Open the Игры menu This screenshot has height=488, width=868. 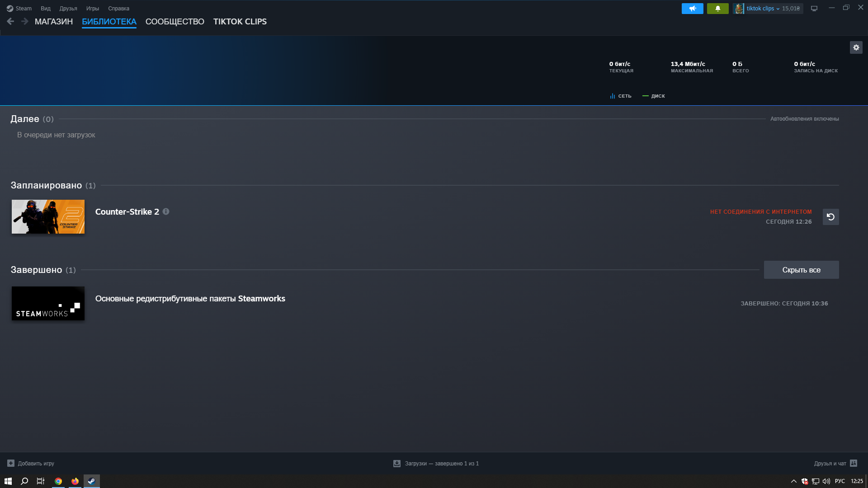coord(93,9)
